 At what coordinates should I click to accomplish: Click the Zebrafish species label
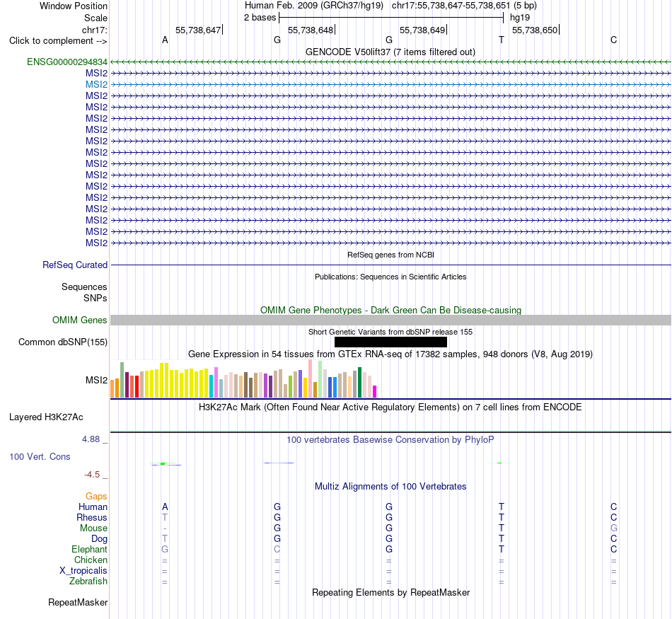tap(88, 582)
